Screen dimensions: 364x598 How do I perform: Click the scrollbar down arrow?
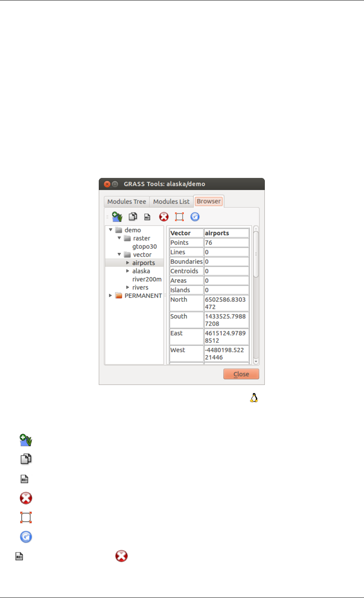tap(256, 362)
